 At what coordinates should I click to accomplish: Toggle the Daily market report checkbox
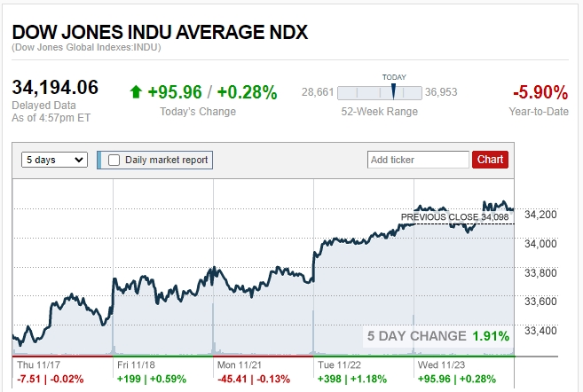coord(114,160)
